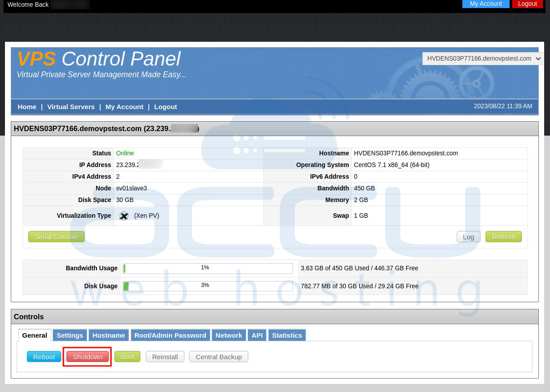Click the IPv4 Address value 2
The width and height of the screenshot is (550, 392).
point(118,176)
